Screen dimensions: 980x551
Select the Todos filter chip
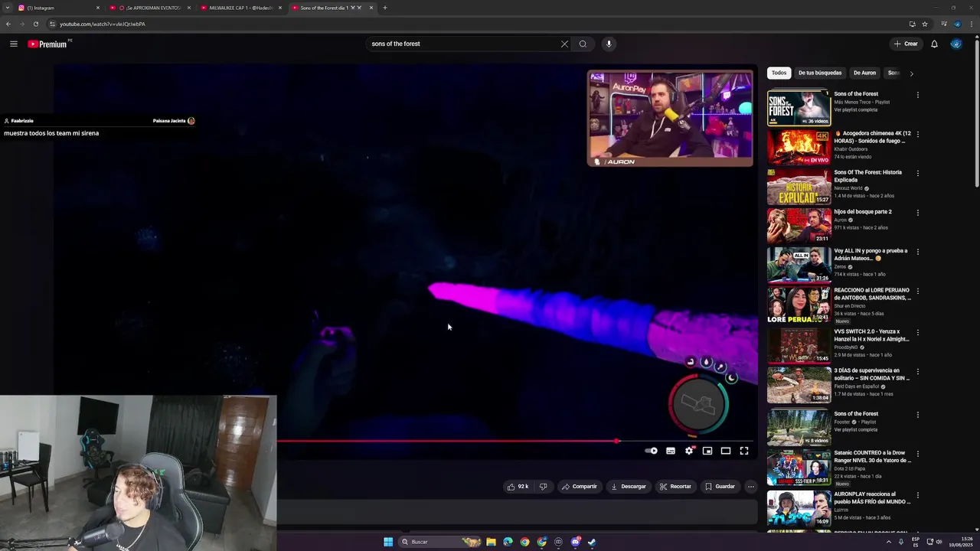coord(779,73)
